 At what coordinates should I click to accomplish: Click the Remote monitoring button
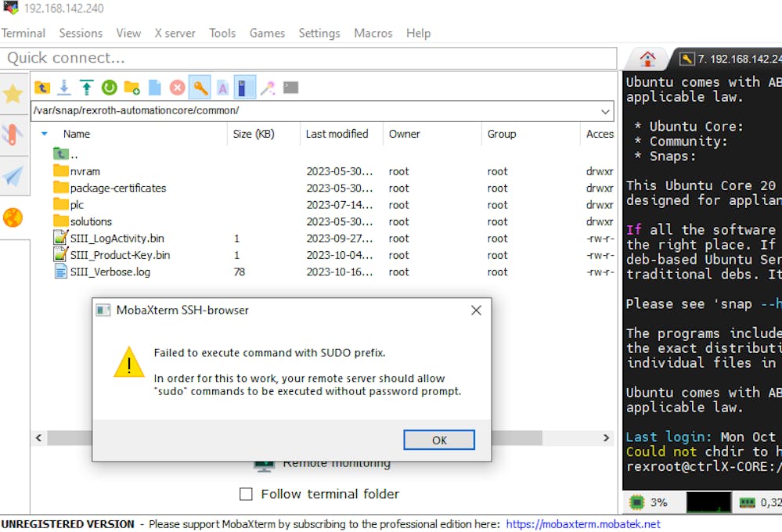click(323, 465)
